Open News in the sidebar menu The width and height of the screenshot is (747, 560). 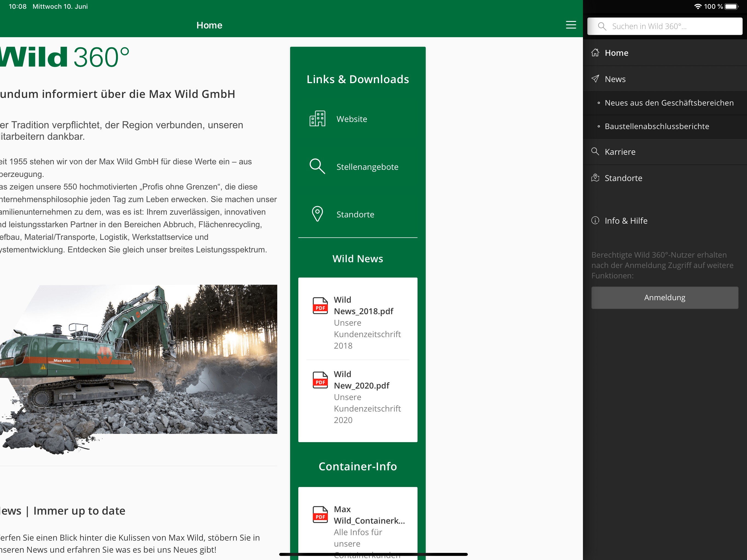(x=665, y=79)
